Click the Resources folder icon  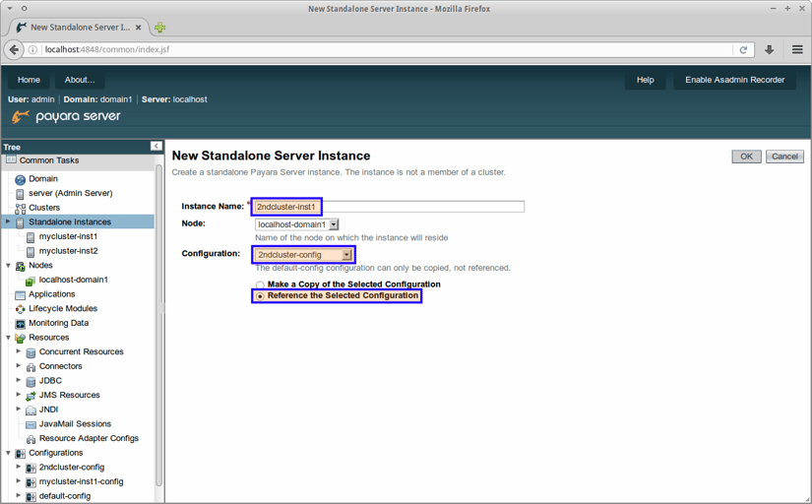click(x=21, y=339)
